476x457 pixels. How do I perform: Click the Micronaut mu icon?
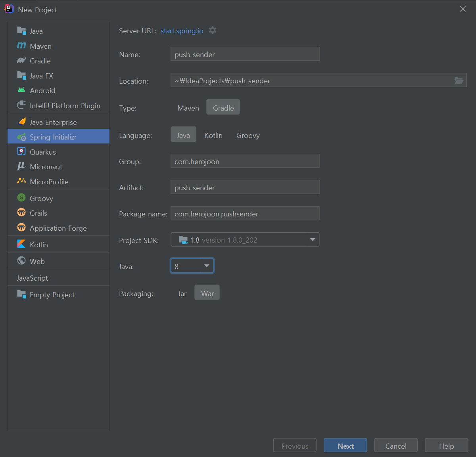click(21, 166)
